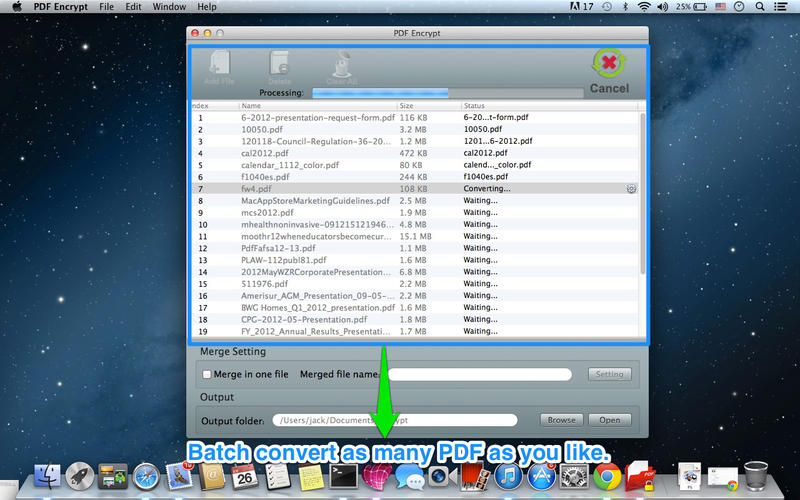Viewport: 800px width, 500px height.
Task: Launch iTunes from the dock
Action: point(508,477)
